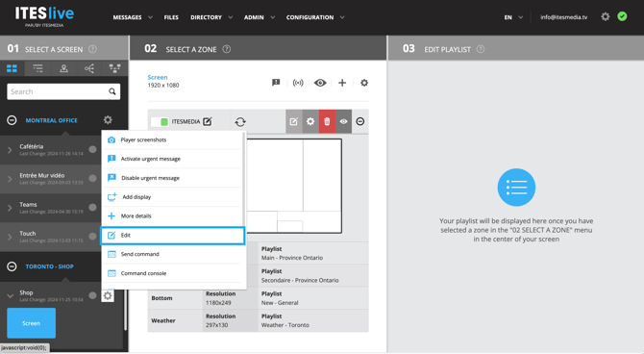
Task: Click the broadcast signal icon
Action: pyautogui.click(x=298, y=83)
